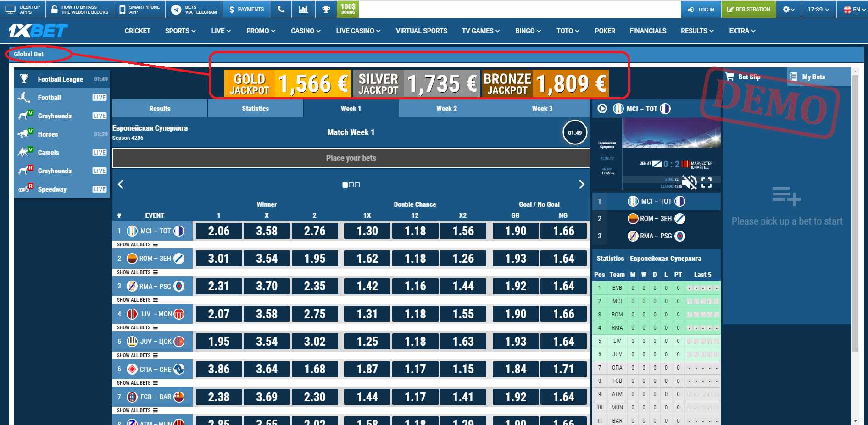Show all bets for FCB – BAR

[137, 410]
